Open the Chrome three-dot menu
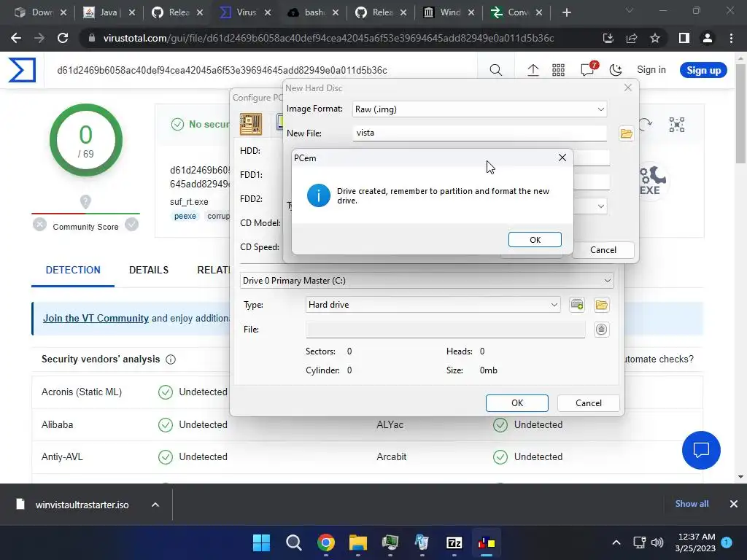Viewport: 747px width, 560px height. point(731,38)
